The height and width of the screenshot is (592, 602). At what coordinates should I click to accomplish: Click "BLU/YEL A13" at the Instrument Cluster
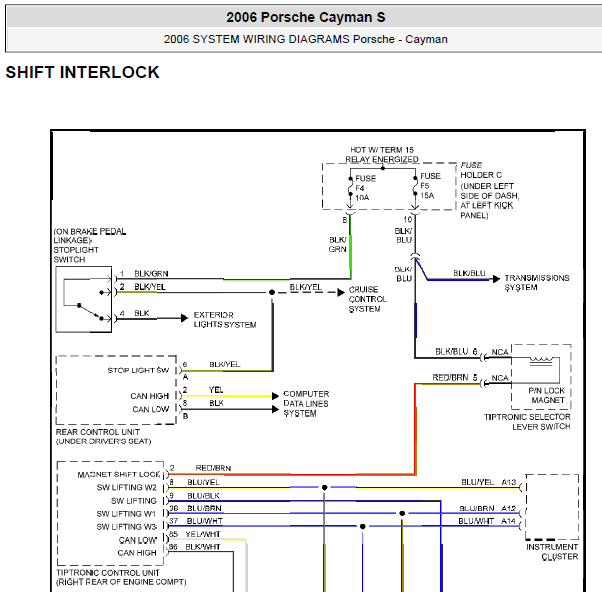click(x=488, y=482)
